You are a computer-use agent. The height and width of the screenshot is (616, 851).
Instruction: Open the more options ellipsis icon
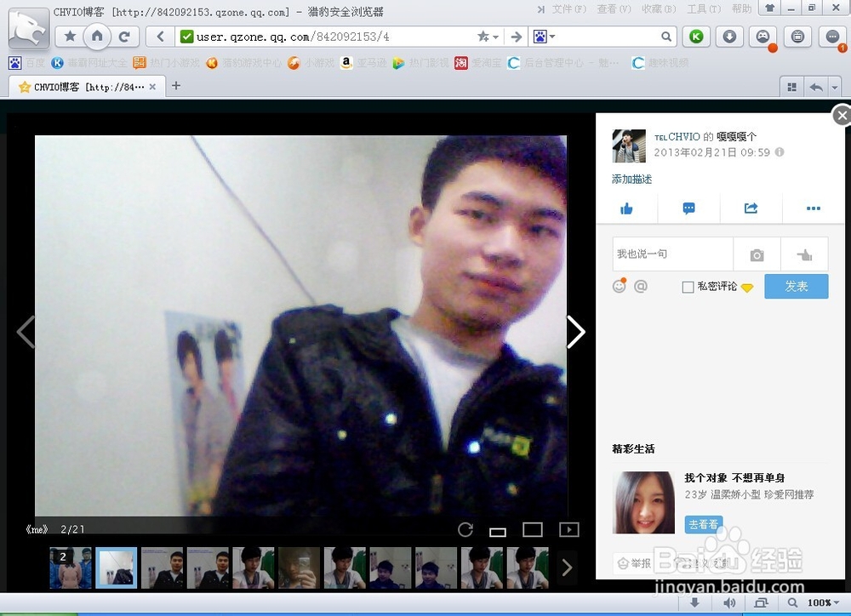(x=813, y=208)
